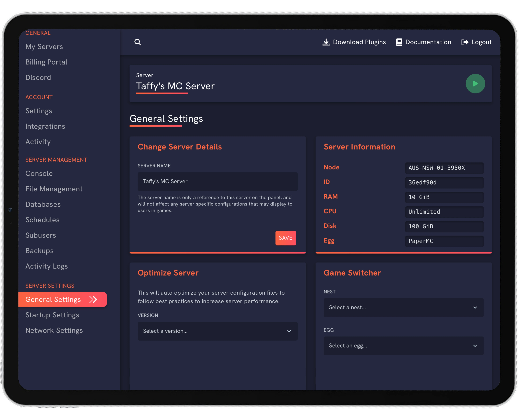This screenshot has height=420, width=521.
Task: Click the double chevron on General Settings
Action: click(x=93, y=300)
